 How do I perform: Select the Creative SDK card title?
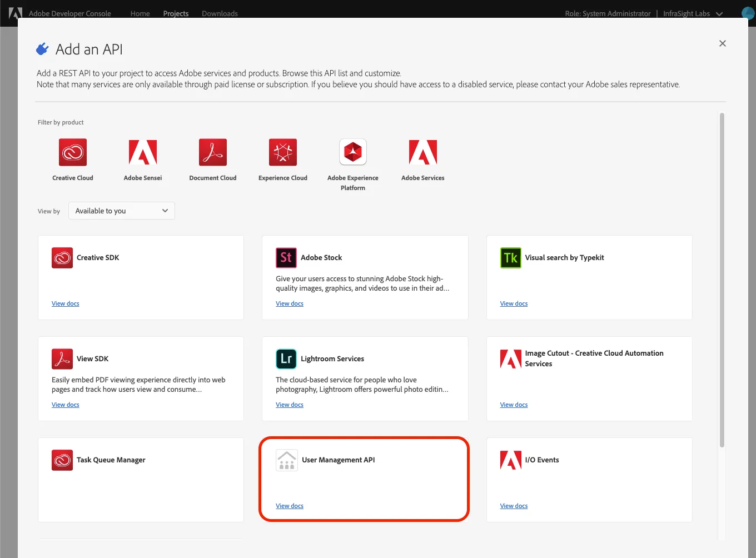point(98,258)
